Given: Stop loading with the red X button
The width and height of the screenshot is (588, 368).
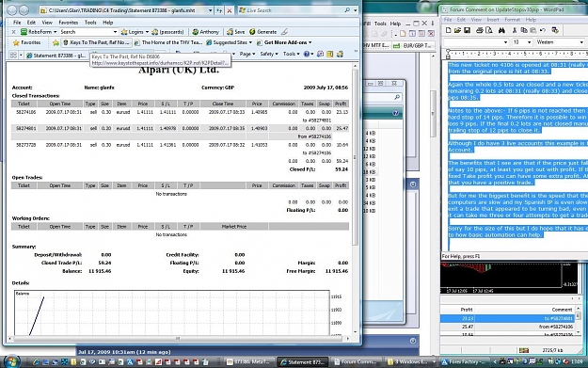Looking at the screenshot, I should point(230,10).
